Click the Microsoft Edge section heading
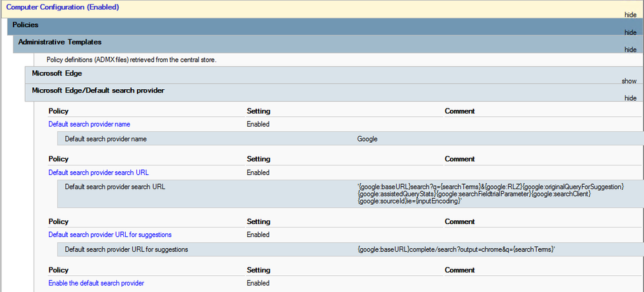 (x=57, y=74)
